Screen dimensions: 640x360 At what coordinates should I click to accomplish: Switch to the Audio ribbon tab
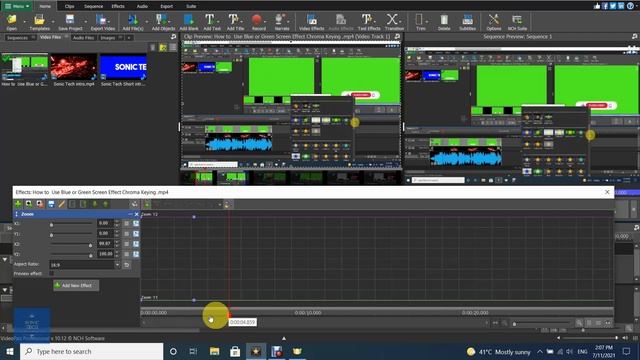coord(142,6)
